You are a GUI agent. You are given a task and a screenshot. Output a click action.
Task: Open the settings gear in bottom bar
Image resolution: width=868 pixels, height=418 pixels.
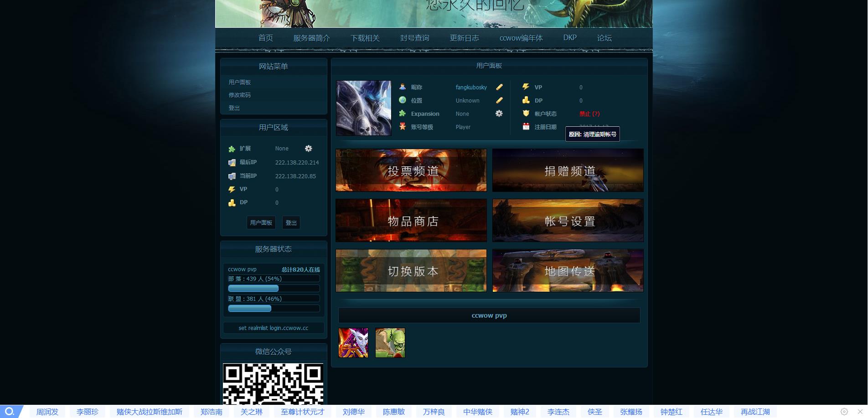(x=844, y=412)
